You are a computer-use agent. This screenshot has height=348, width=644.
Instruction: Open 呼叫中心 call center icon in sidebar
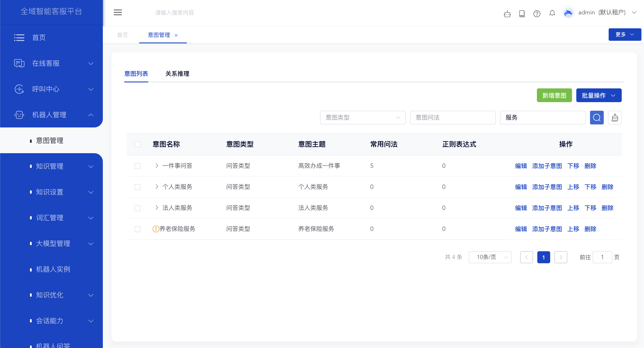pos(19,89)
